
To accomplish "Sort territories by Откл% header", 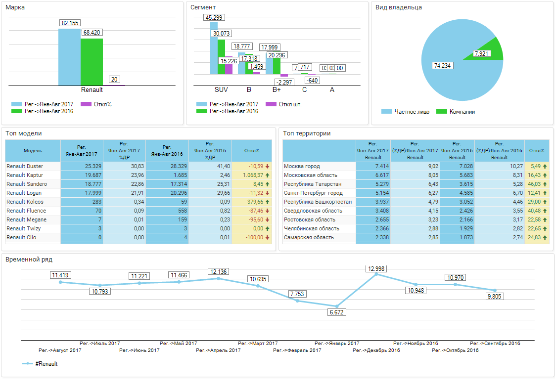I will click(537, 151).
